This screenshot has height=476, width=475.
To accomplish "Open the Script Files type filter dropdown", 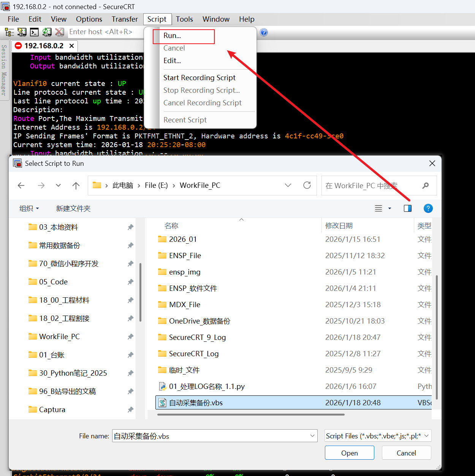I will pos(378,436).
